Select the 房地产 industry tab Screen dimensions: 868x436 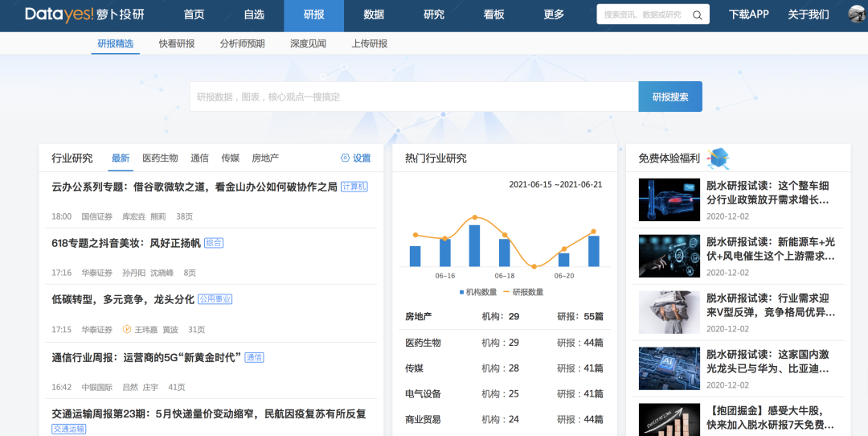click(265, 158)
